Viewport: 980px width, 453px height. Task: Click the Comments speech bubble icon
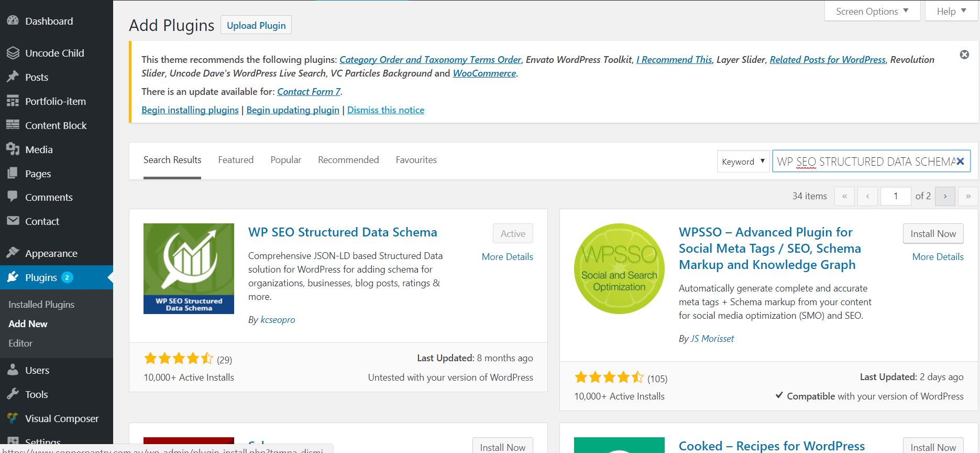13,197
